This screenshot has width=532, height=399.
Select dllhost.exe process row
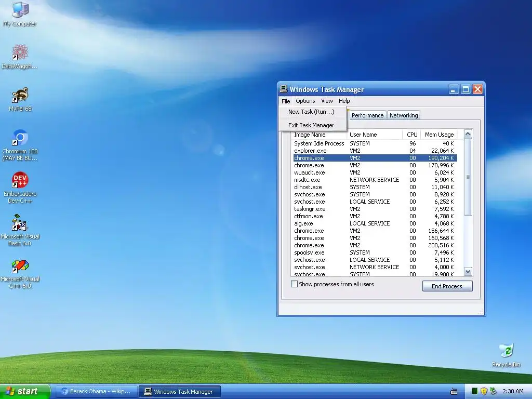pyautogui.click(x=374, y=187)
